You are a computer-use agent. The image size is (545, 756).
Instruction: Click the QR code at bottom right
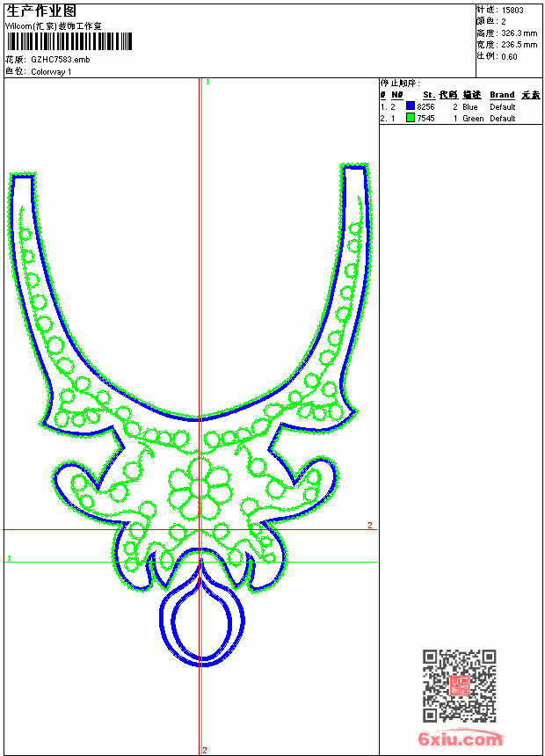[x=460, y=685]
